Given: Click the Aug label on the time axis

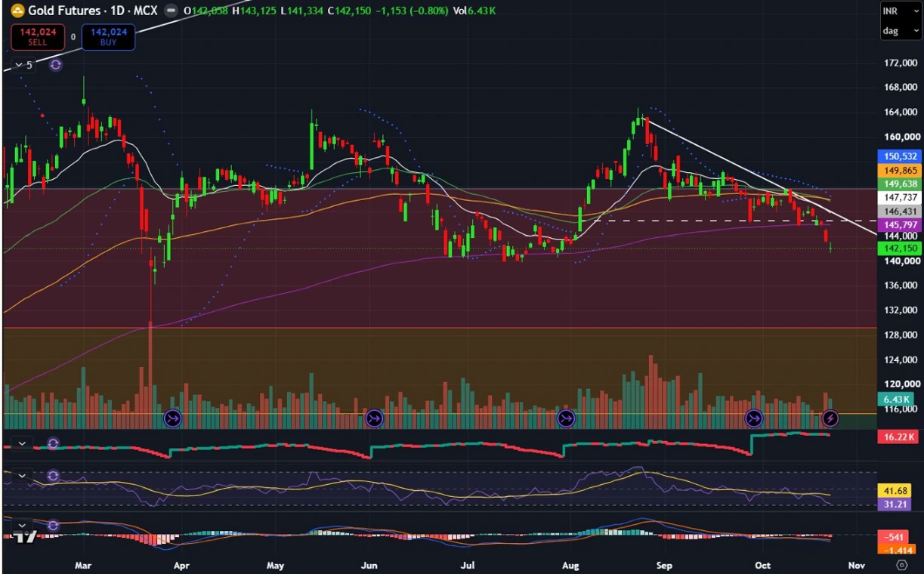Looking at the screenshot, I should pos(571,565).
